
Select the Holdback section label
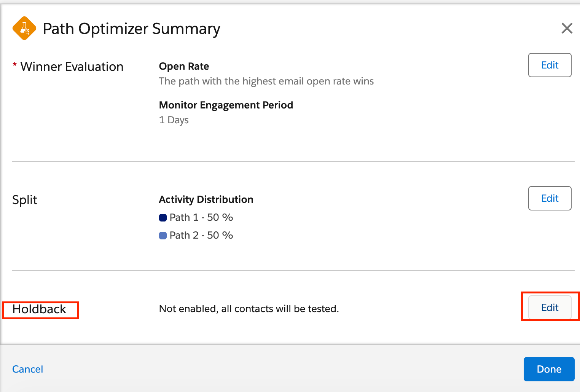[39, 309]
